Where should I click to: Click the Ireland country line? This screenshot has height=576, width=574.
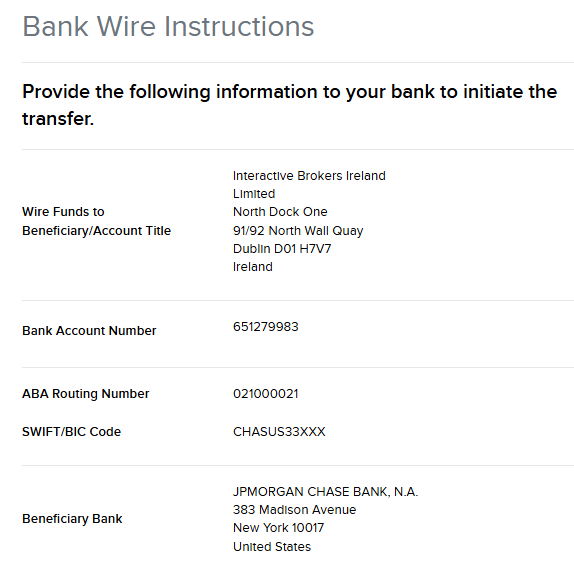click(253, 267)
